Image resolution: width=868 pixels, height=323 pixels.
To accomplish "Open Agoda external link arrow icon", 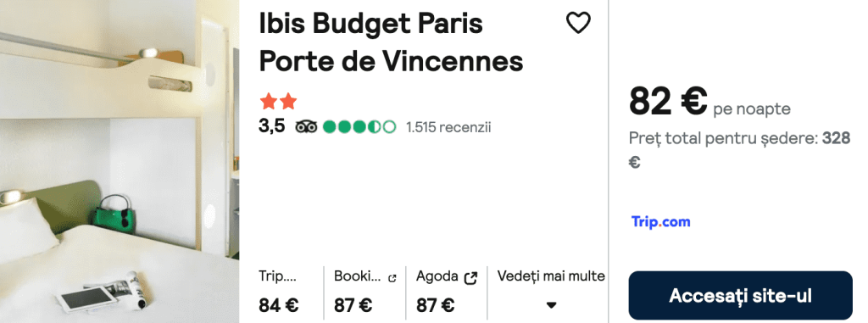I will (470, 277).
